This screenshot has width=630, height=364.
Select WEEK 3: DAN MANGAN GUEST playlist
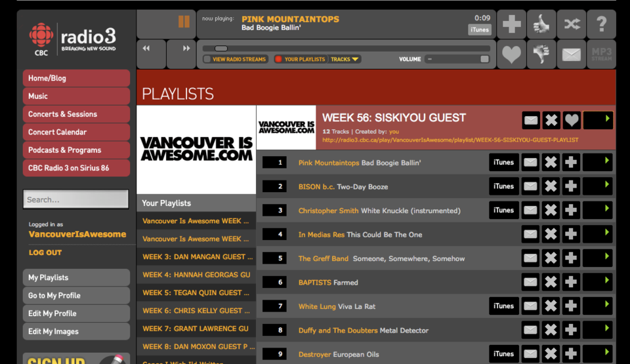(196, 256)
